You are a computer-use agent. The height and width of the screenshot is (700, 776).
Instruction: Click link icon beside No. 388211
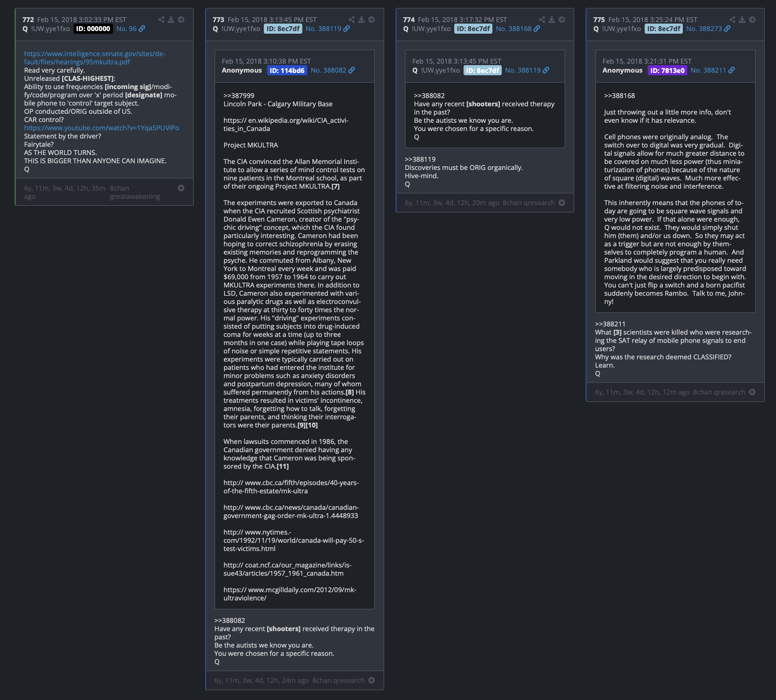coord(731,70)
